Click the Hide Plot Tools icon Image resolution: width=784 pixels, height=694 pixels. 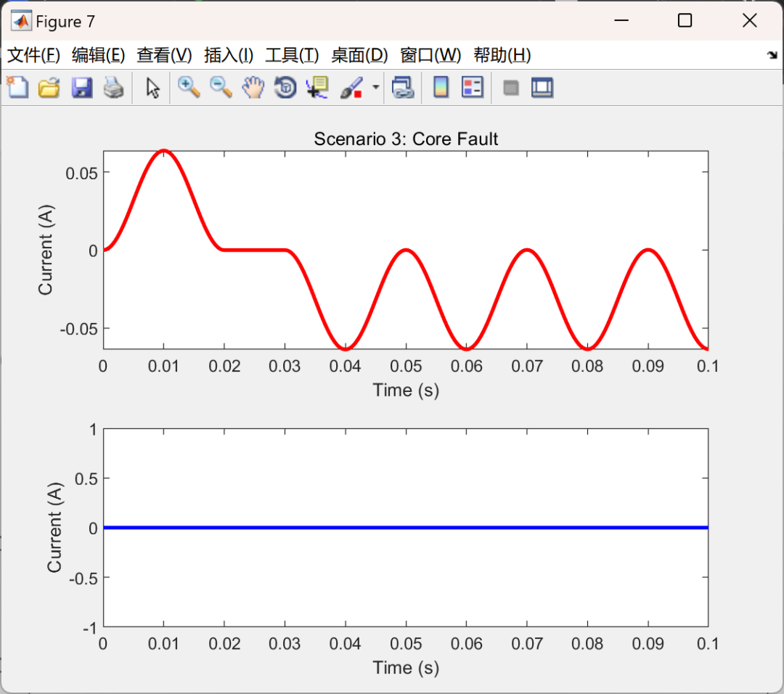[510, 88]
